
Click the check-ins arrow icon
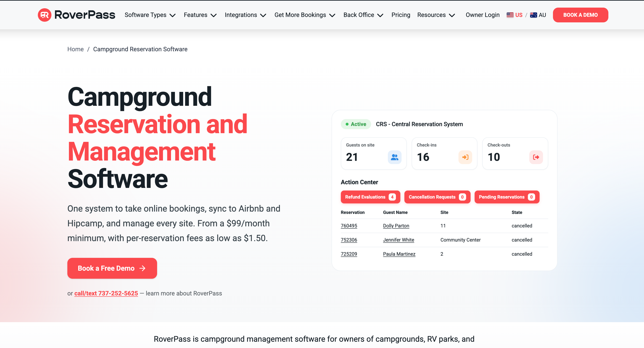[465, 157]
